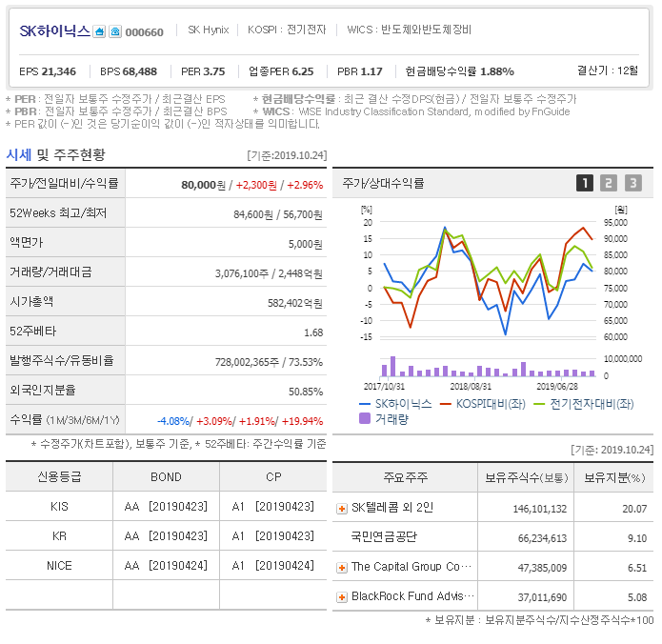Click SK하이닉스 blue legend marker

click(x=365, y=404)
